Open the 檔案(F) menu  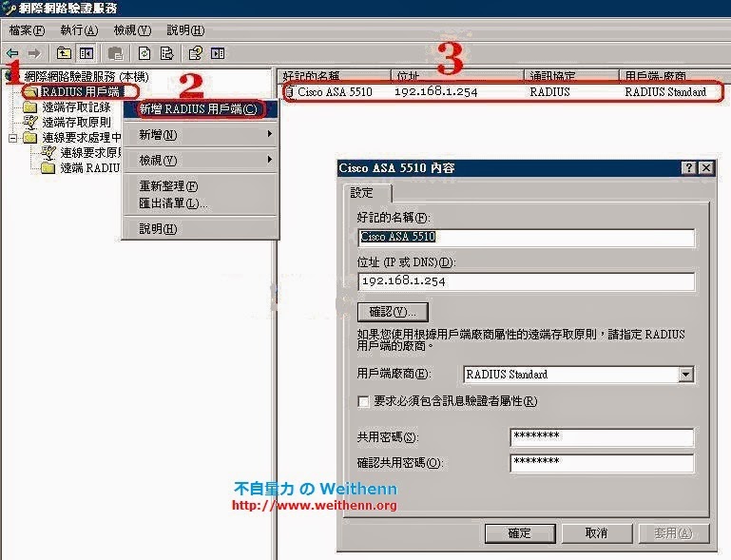pyautogui.click(x=27, y=30)
